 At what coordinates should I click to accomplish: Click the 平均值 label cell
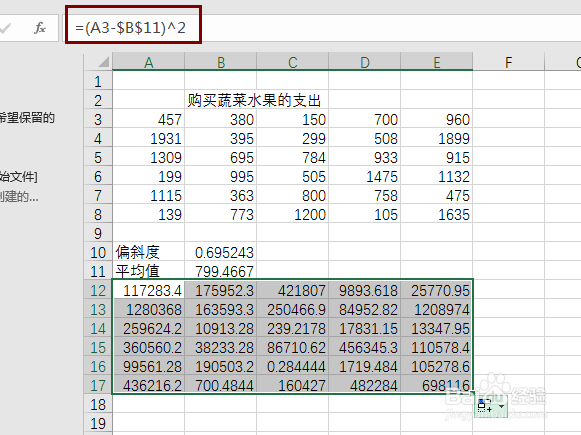pos(149,271)
